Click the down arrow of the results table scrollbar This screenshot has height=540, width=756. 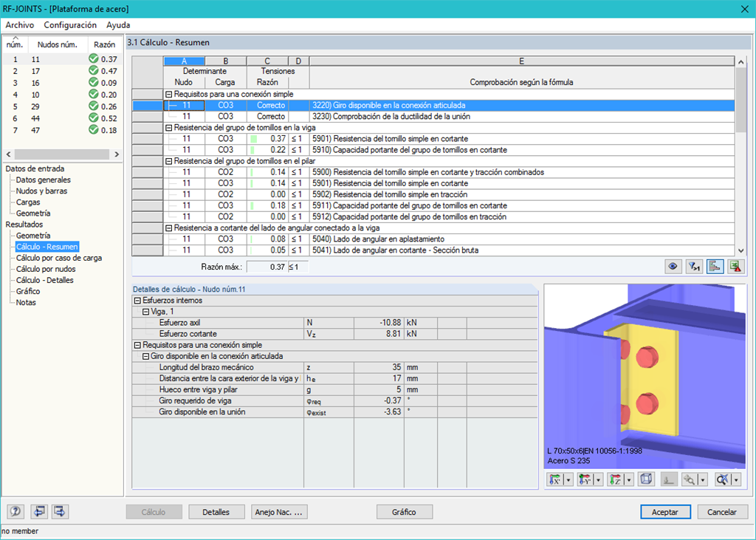741,250
